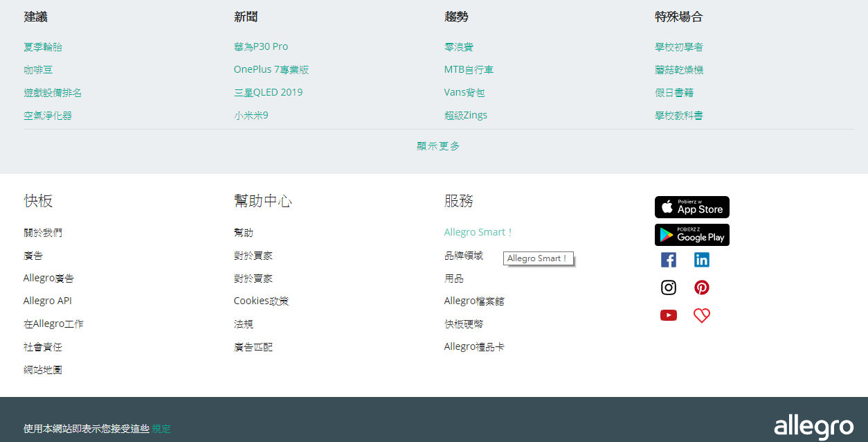This screenshot has height=442, width=868.
Task: Open the 社會責任 link
Action: point(43,347)
